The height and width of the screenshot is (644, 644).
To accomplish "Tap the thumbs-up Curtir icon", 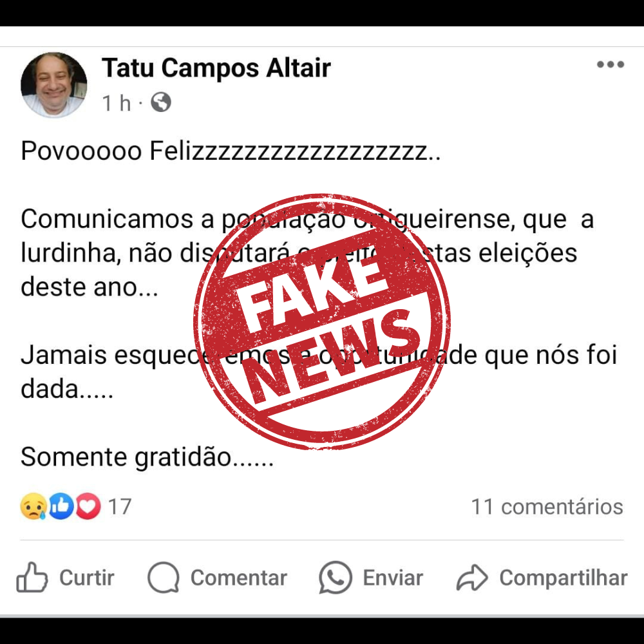I will click(x=32, y=577).
